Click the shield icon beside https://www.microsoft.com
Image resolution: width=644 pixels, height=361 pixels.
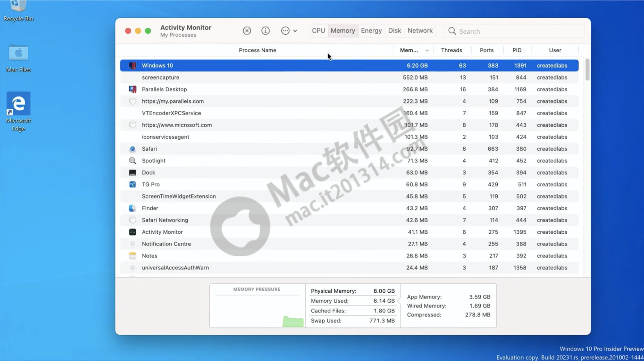pos(133,125)
